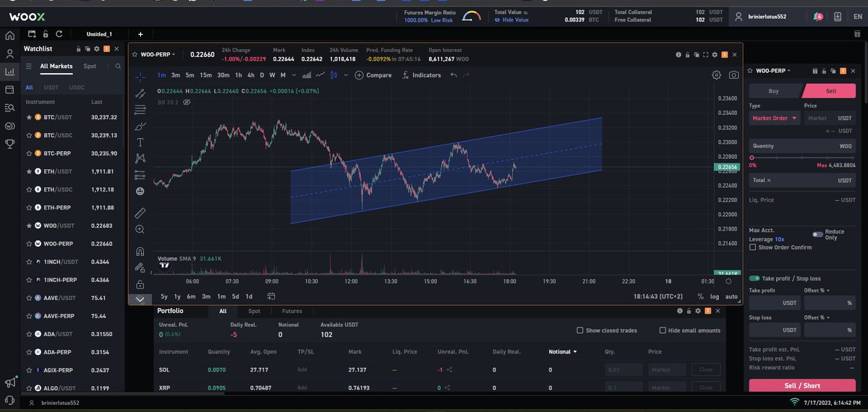Open the Spot tab in Portfolio

pyautogui.click(x=255, y=311)
